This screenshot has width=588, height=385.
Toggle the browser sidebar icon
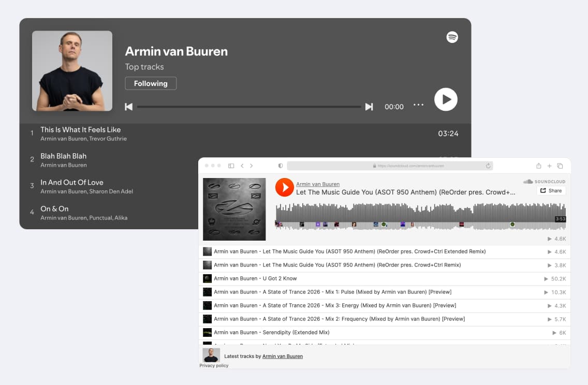click(x=231, y=166)
